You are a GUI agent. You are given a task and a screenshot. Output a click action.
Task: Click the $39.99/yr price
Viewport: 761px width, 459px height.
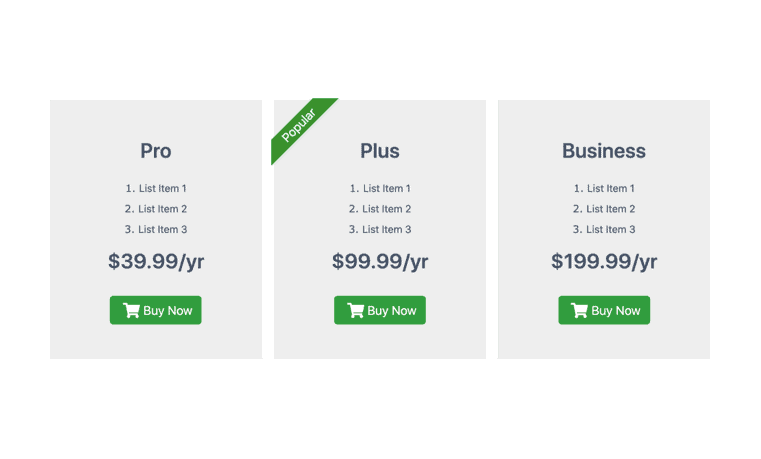[156, 262]
